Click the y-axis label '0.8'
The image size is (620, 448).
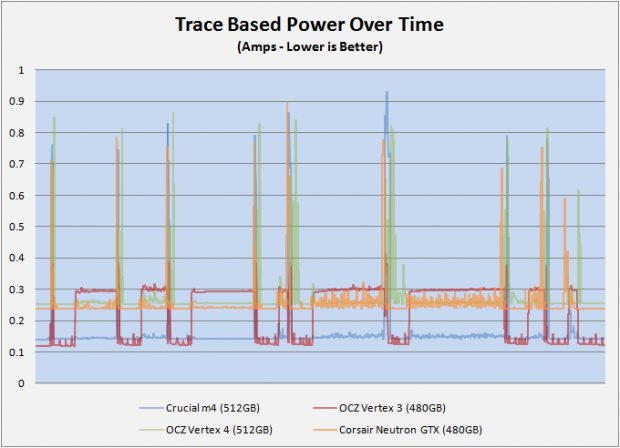click(17, 133)
